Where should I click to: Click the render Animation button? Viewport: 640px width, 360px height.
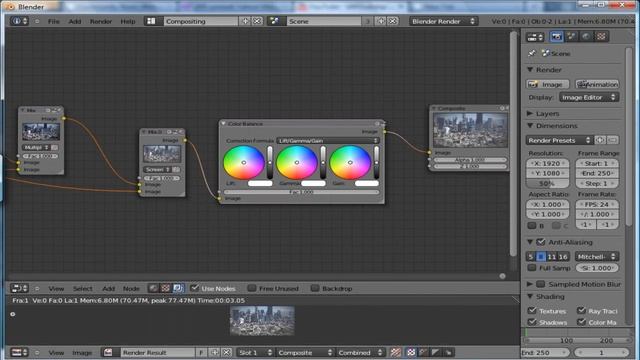tap(597, 84)
